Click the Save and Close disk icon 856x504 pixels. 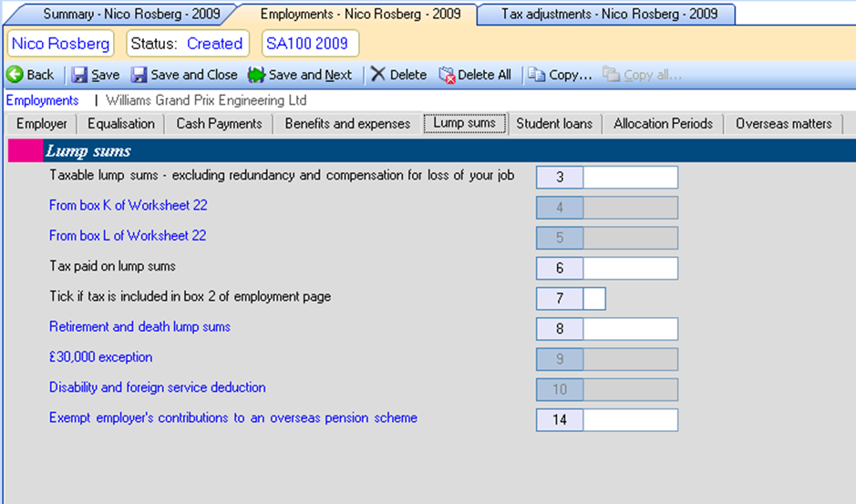pos(139,75)
